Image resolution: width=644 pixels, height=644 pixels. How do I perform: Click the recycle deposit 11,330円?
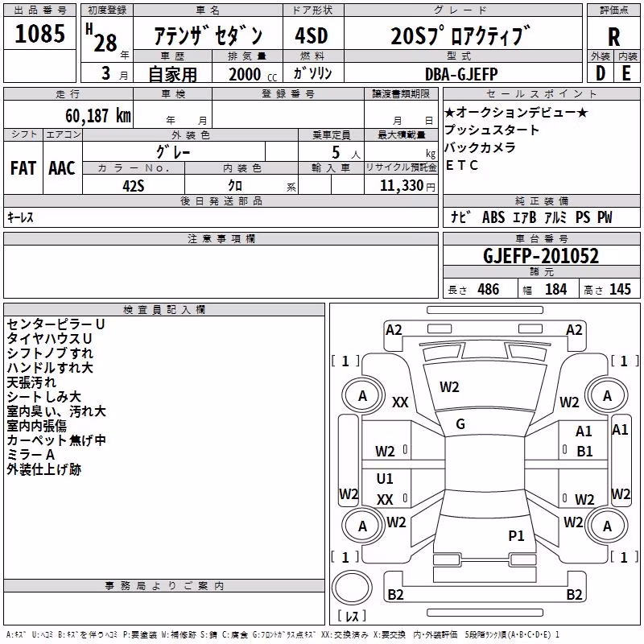pos(407,186)
